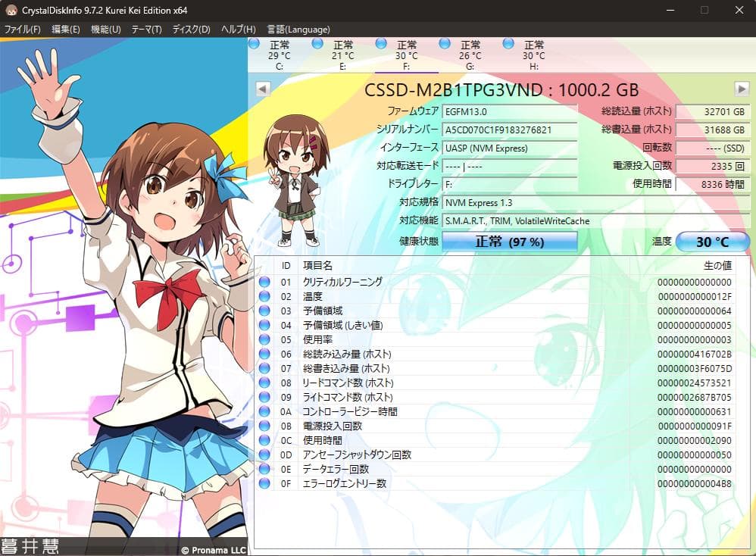
Task: Click the health indicator dot on drive C: tab
Action: (255, 43)
